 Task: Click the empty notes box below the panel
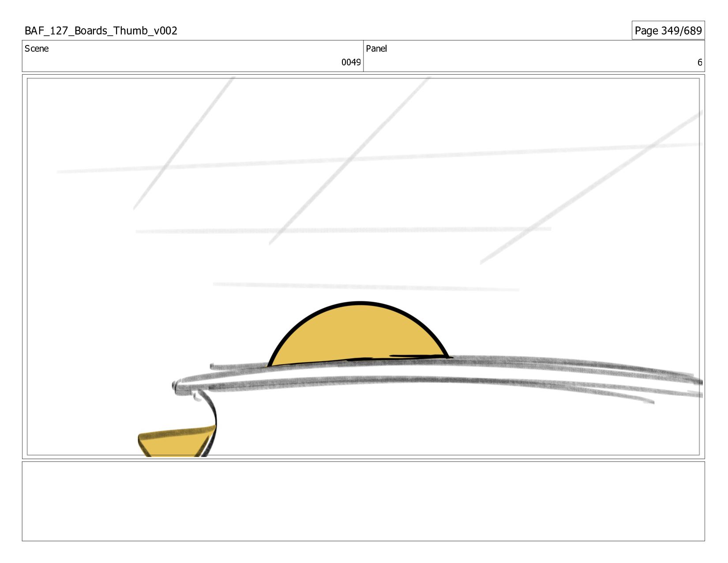pos(363,501)
